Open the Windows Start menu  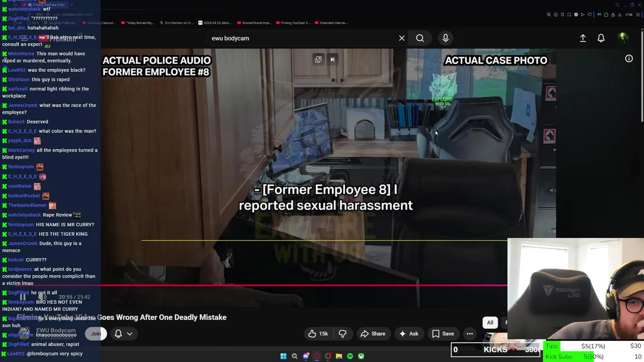tap(283, 356)
